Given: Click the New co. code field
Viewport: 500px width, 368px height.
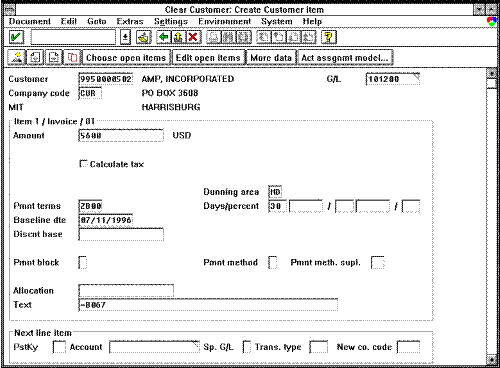Looking at the screenshot, I should point(408,347).
